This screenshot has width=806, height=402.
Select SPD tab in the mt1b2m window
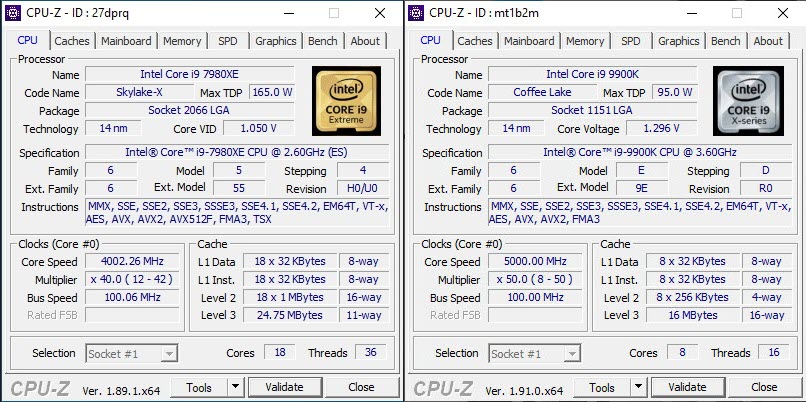pos(631,41)
